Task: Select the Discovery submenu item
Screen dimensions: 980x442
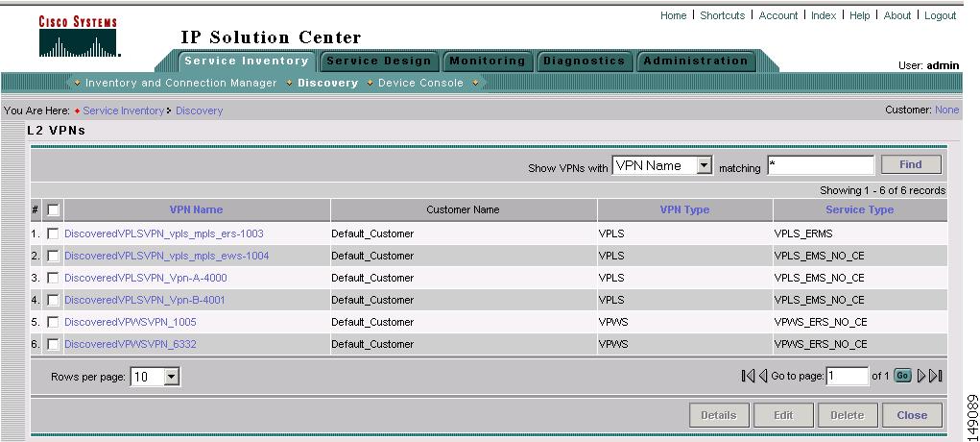Action: click(x=327, y=83)
